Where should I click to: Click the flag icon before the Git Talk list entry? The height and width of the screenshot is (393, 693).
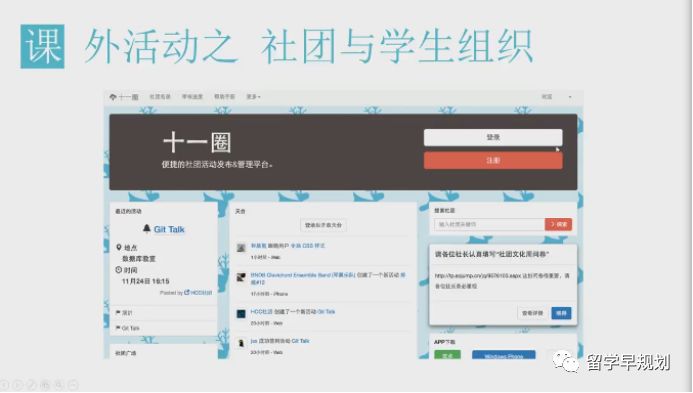point(118,328)
